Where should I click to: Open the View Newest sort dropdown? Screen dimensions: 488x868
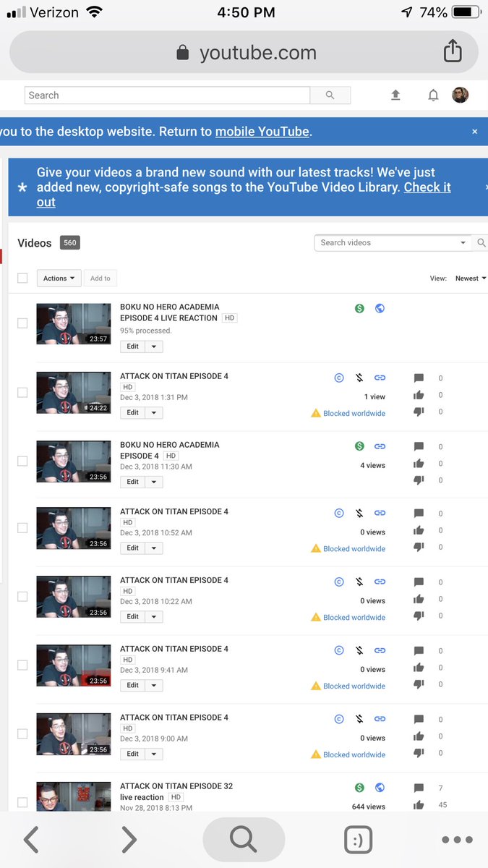pyautogui.click(x=471, y=278)
